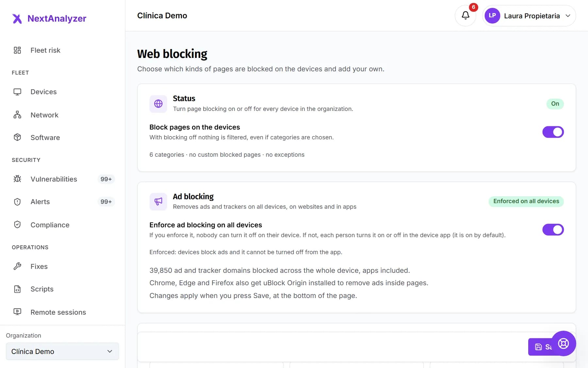
Task: Open notifications bell
Action: [x=465, y=16]
